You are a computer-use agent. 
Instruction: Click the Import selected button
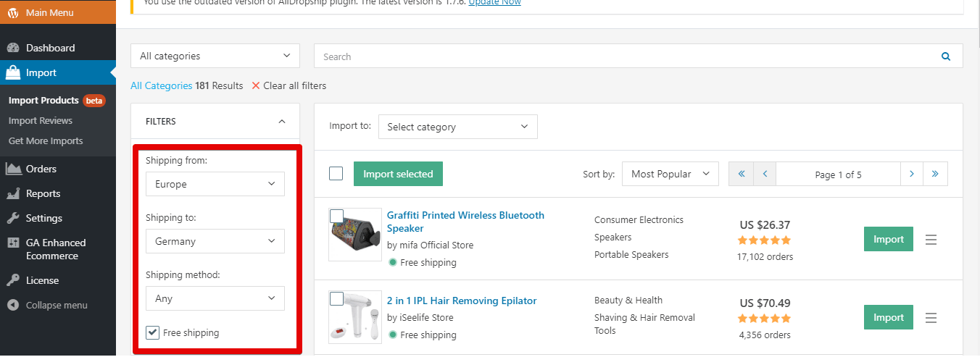(x=398, y=174)
